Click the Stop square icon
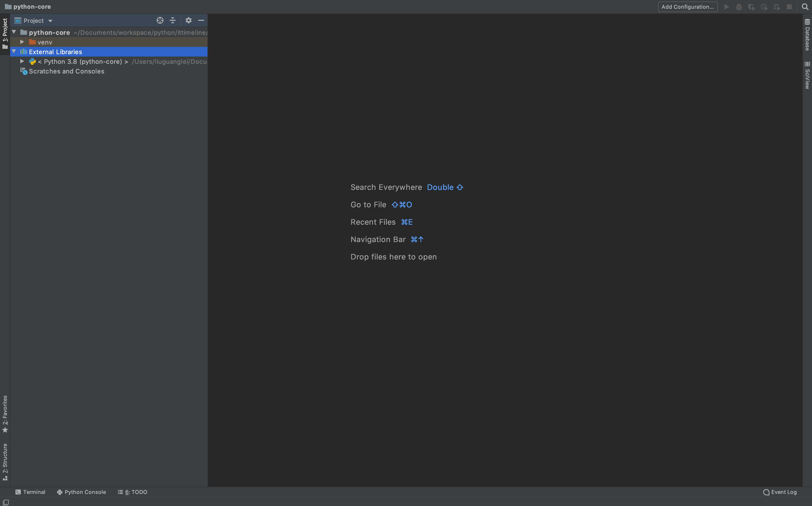Image resolution: width=812 pixels, height=506 pixels. 789,7
